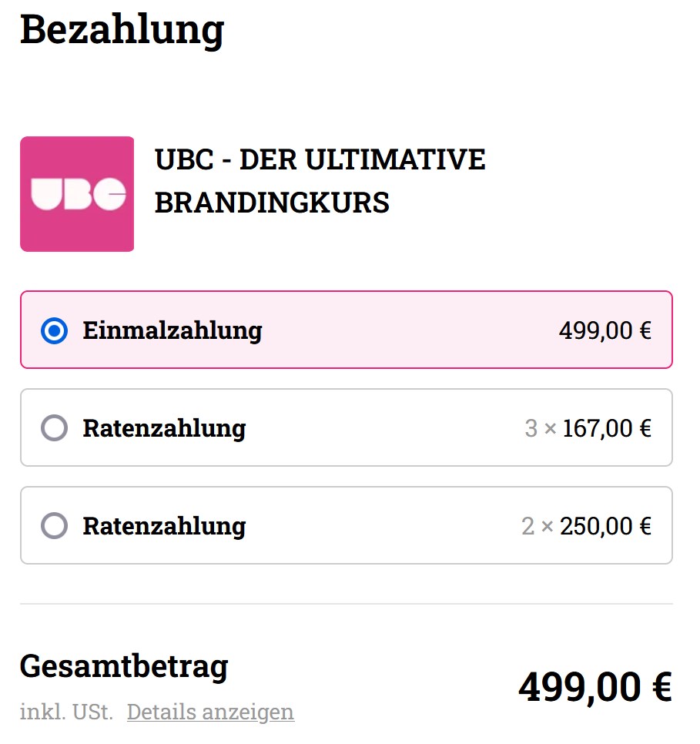Click the bold 499,00 € total amount
Viewport: 700px width, 744px height.
595,688
